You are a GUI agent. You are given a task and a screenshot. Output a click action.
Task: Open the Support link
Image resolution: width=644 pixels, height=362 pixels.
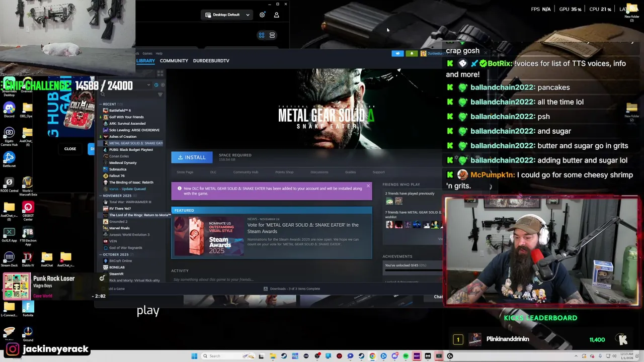point(378,172)
